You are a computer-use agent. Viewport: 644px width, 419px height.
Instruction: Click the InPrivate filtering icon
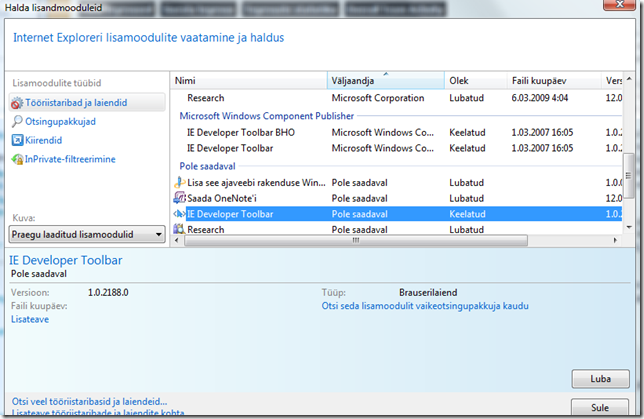coord(17,159)
